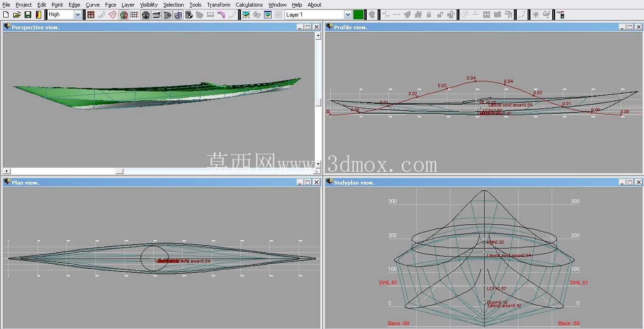
Task: Toggle interior edges display (red quad icon)
Action: 113,15
